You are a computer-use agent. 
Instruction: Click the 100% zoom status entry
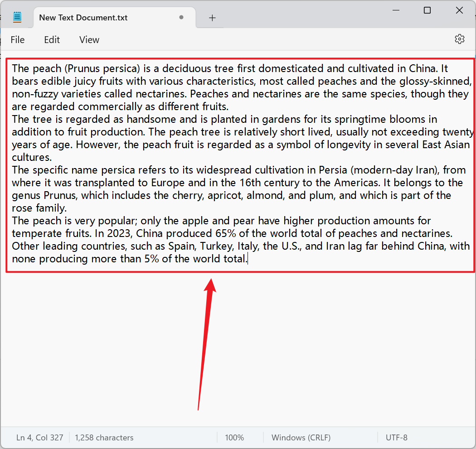[234, 438]
